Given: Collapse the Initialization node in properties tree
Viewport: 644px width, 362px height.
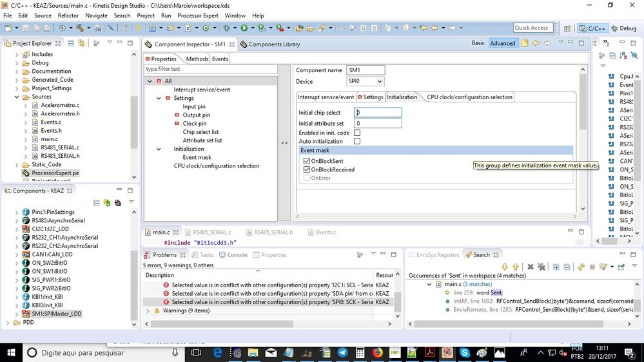Looking at the screenshot, I should pyautogui.click(x=159, y=149).
